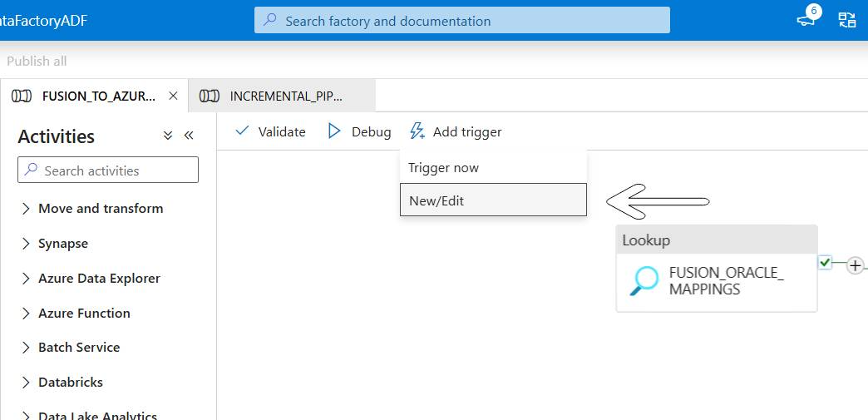The width and height of the screenshot is (868, 420).
Task: Click Publish all
Action: click(37, 61)
